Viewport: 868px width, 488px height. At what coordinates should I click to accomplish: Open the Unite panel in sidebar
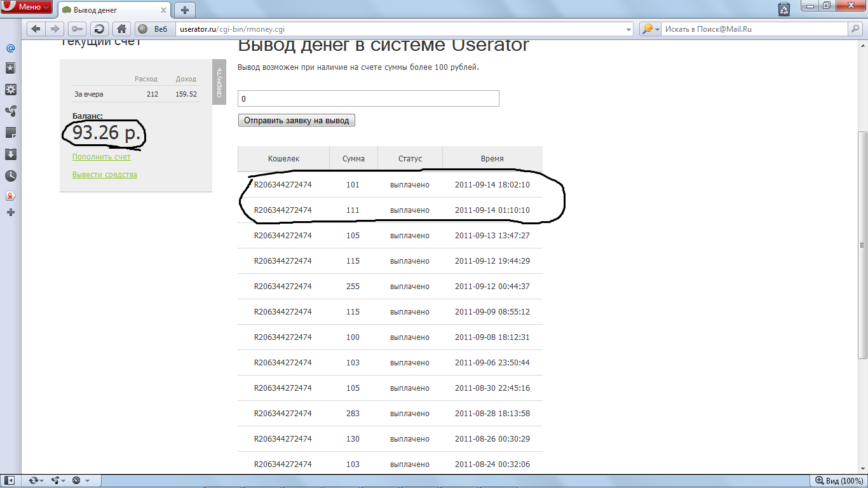tap(10, 111)
